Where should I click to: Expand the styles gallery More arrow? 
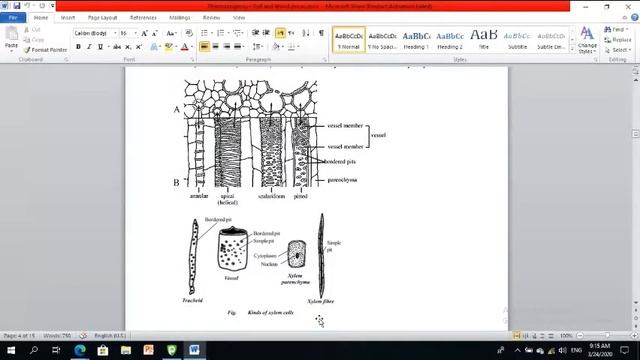(x=572, y=49)
